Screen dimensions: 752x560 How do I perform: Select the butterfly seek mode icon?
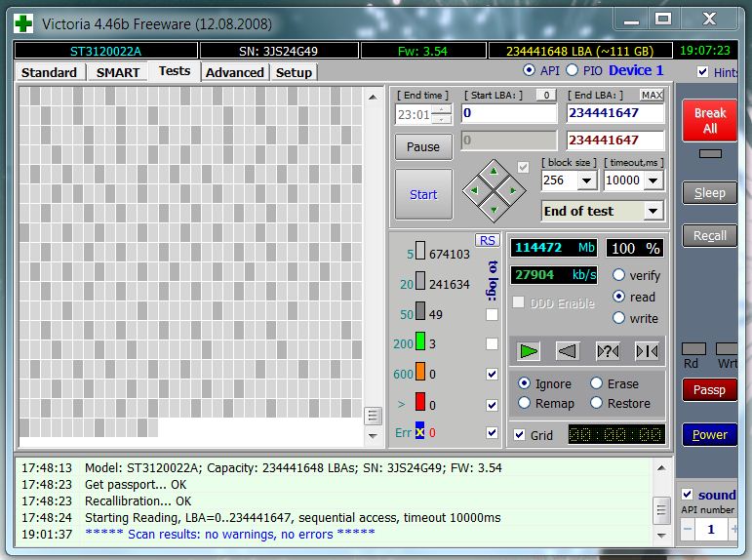coord(646,350)
